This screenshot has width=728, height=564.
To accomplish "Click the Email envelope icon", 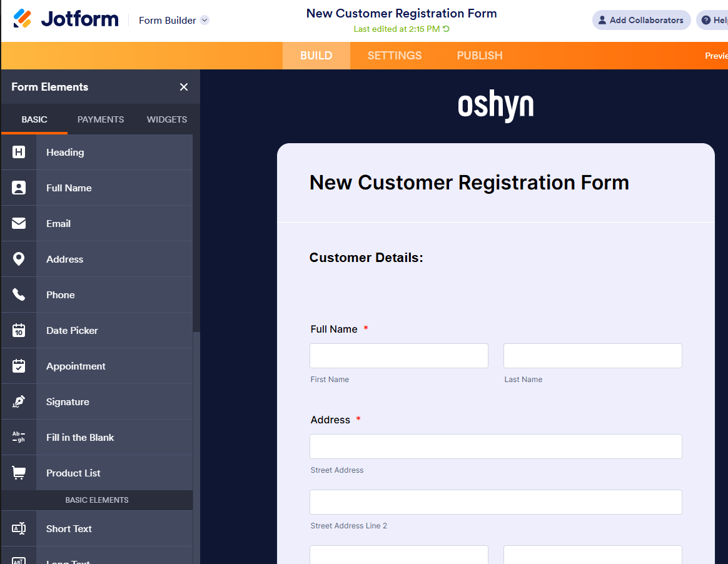I will click(x=19, y=223).
